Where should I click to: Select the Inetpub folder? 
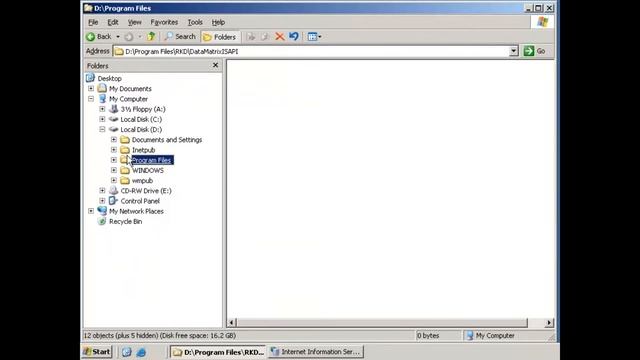143,150
